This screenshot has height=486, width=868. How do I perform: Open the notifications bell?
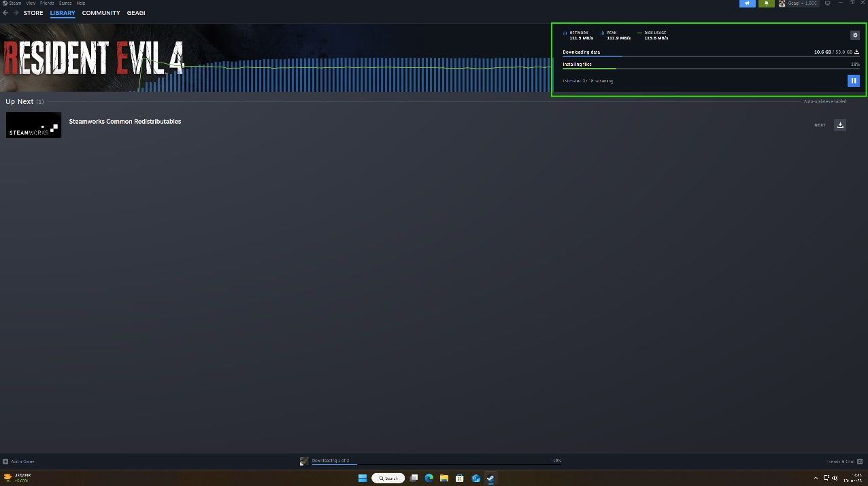pos(767,3)
